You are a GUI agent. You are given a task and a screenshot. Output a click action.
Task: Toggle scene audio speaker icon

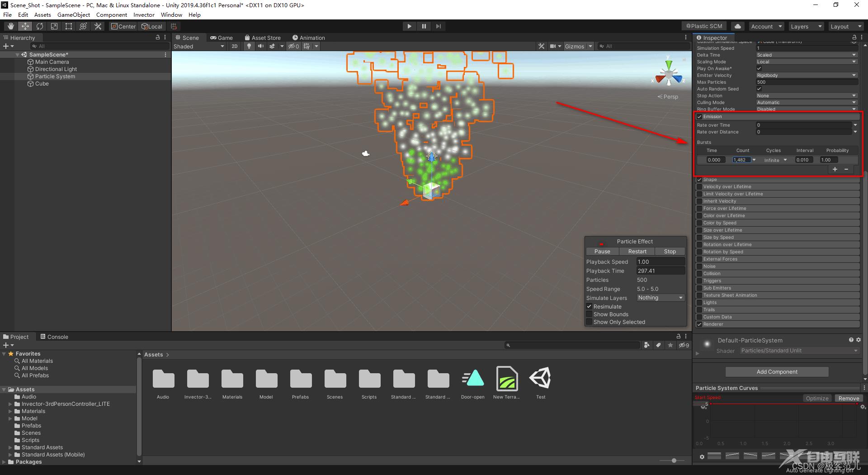[260, 46]
